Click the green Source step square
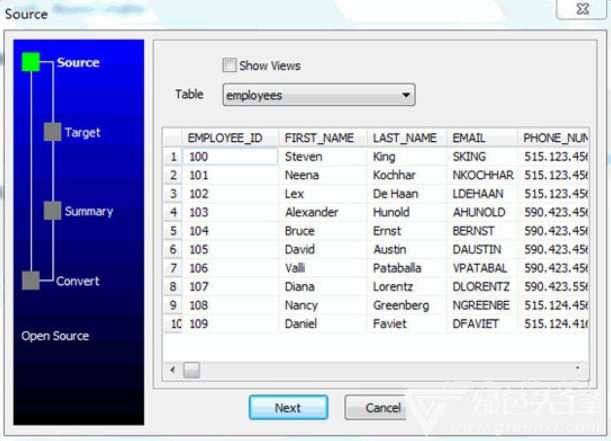This screenshot has width=611, height=441. [x=31, y=62]
